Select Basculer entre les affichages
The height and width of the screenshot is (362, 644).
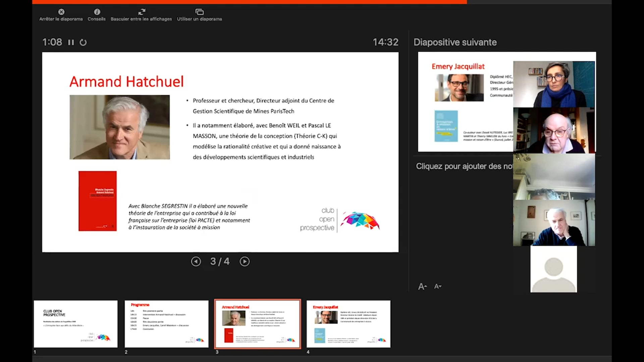(x=141, y=12)
